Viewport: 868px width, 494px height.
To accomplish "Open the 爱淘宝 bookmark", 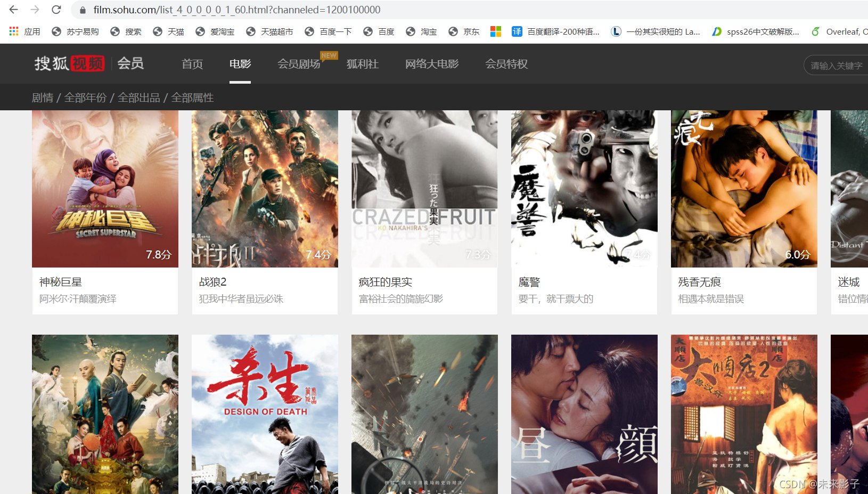I will click(x=215, y=31).
